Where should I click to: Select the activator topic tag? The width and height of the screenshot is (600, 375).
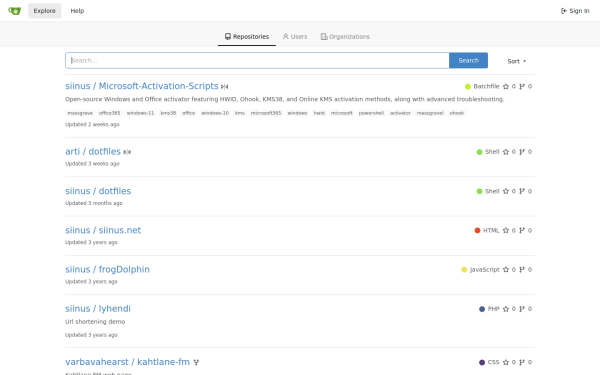(400, 113)
